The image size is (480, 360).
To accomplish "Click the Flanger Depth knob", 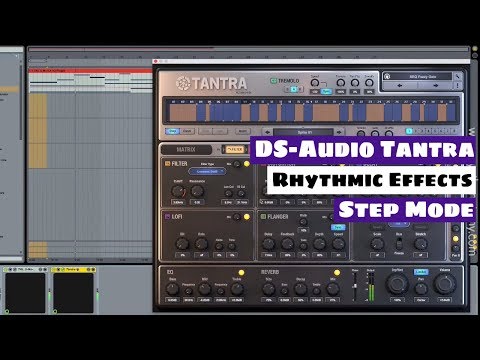I will pos(319,244).
